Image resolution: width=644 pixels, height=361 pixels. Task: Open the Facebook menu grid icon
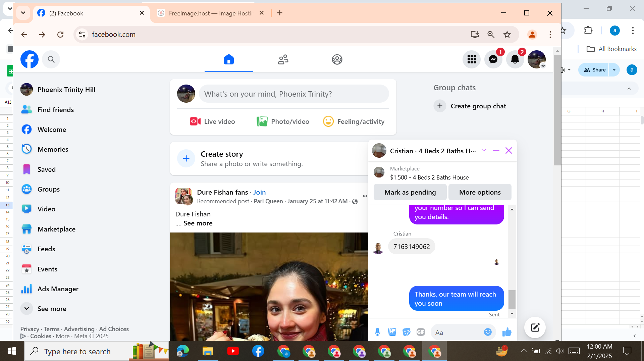472,59
